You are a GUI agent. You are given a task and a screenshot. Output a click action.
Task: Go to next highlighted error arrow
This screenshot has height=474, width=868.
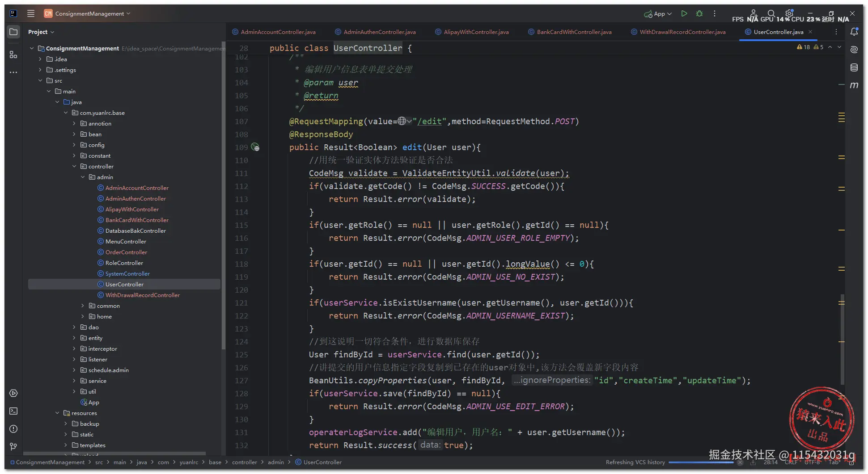click(839, 47)
